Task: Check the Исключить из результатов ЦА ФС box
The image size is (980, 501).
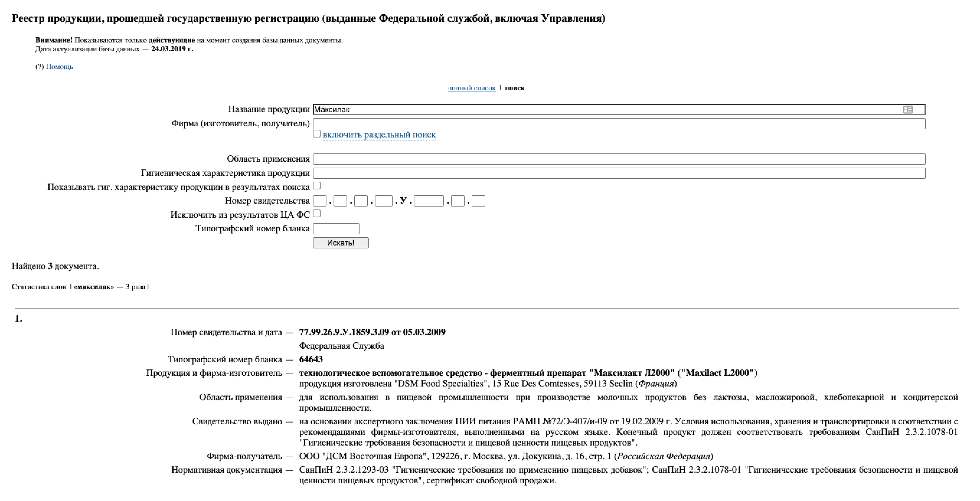Action: pos(316,213)
